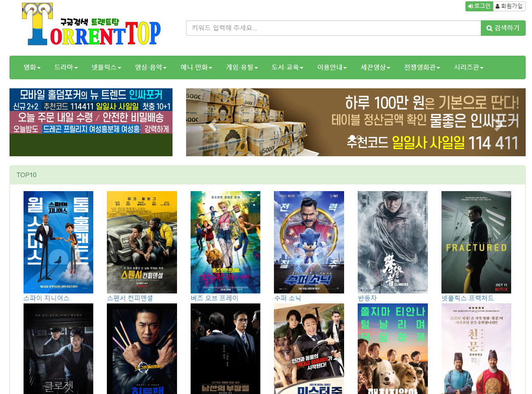The image size is (532, 394).
Task: Open the 클로젯 movie poster
Action: [58, 349]
